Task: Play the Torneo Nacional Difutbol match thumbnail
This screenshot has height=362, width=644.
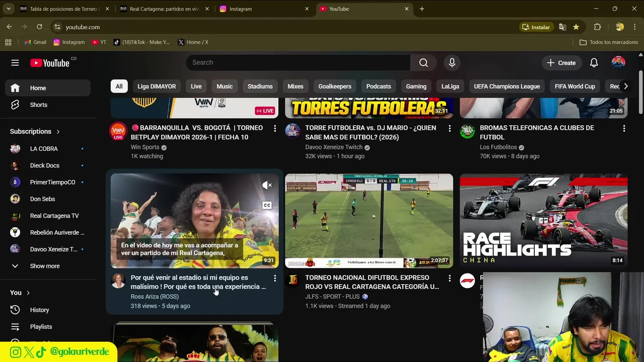Action: tap(369, 221)
